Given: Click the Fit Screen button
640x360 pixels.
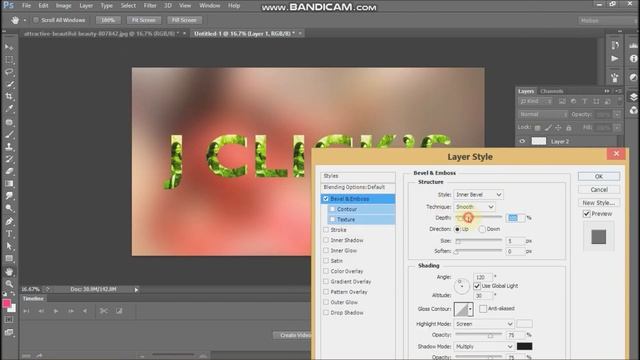Looking at the screenshot, I should tap(144, 20).
